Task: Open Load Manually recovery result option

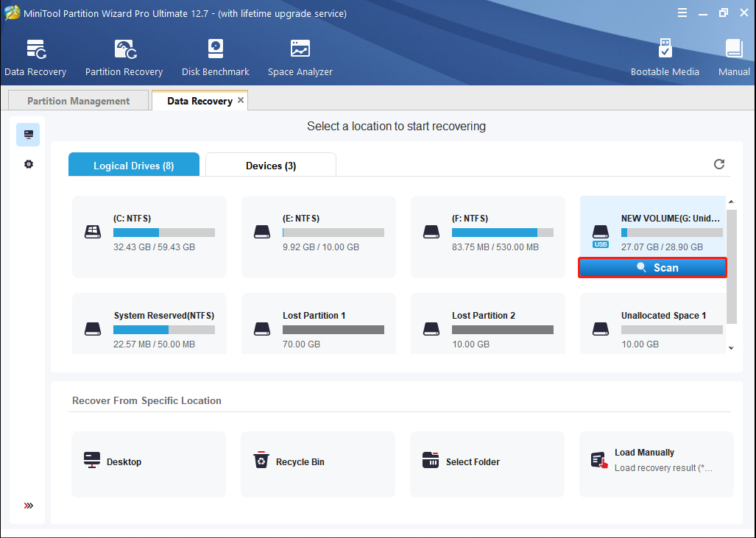Action: [x=657, y=464]
